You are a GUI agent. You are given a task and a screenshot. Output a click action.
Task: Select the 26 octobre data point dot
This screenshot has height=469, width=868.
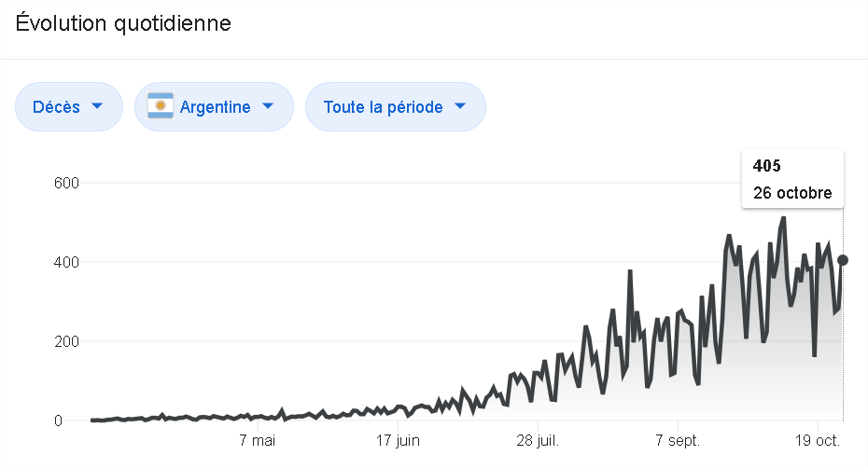pyautogui.click(x=843, y=260)
